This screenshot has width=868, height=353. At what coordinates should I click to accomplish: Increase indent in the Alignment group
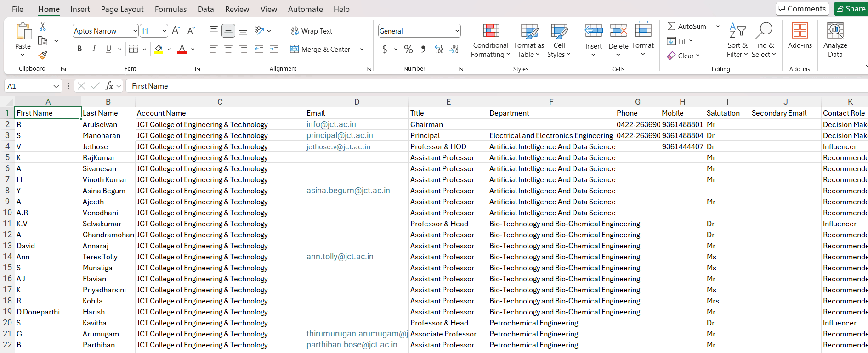point(274,49)
